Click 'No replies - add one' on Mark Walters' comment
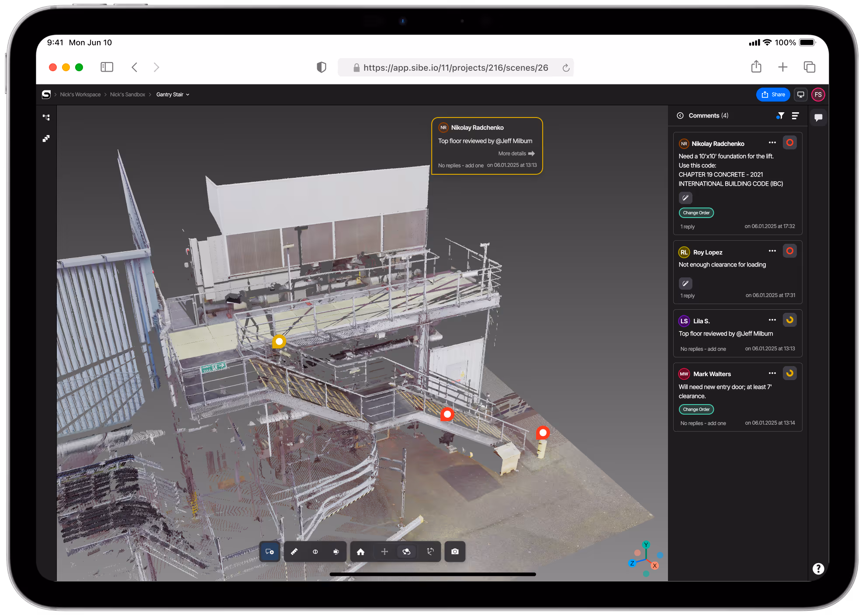The width and height of the screenshot is (865, 616). [x=703, y=423]
